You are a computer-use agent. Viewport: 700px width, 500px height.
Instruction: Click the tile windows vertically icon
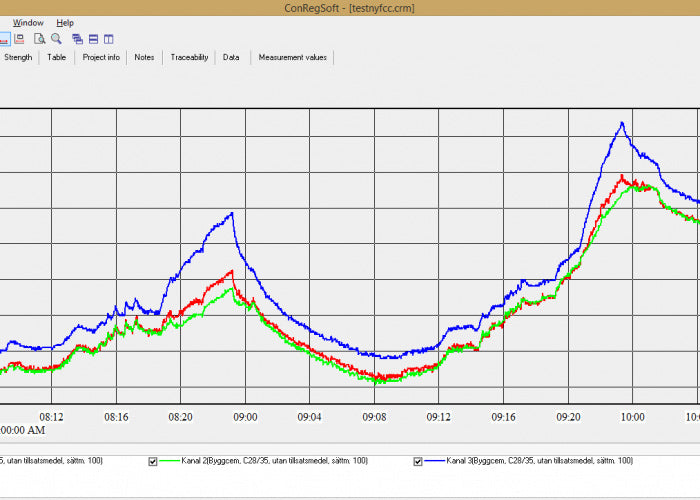108,39
